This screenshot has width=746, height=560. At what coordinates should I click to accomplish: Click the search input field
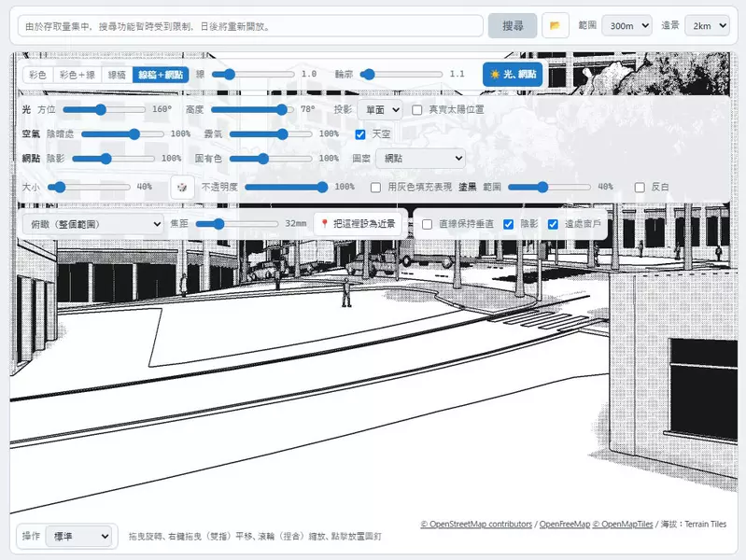[250, 26]
